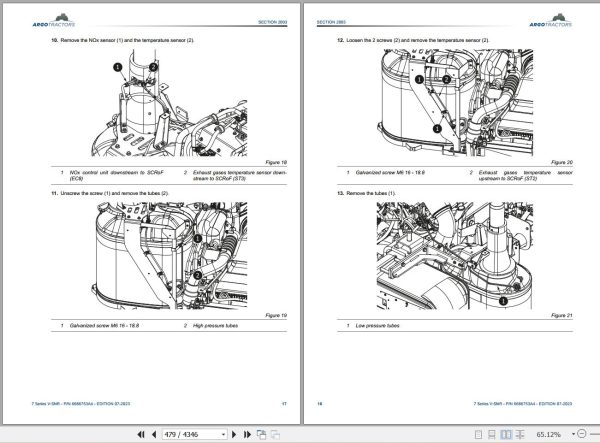Image resolution: width=600 pixels, height=443 pixels.
Task: Click Argo Tractors logo on left page
Action: [54, 21]
